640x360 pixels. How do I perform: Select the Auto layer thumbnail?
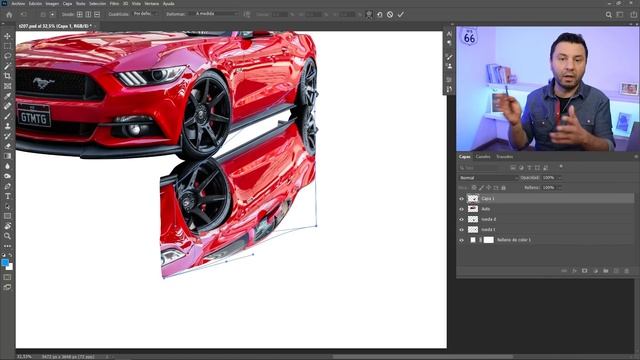pyautogui.click(x=473, y=209)
